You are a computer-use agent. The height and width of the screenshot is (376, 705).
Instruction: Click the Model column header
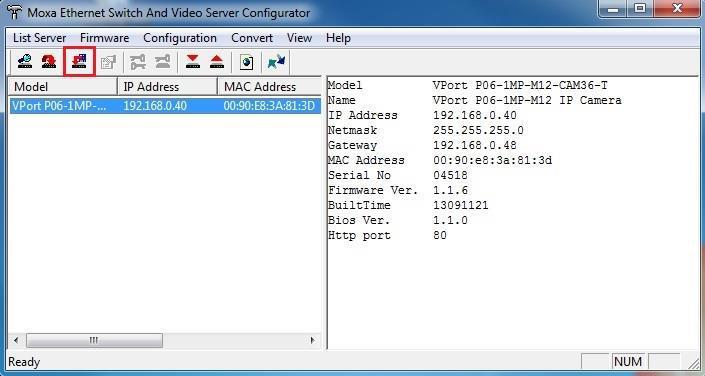[x=63, y=86]
